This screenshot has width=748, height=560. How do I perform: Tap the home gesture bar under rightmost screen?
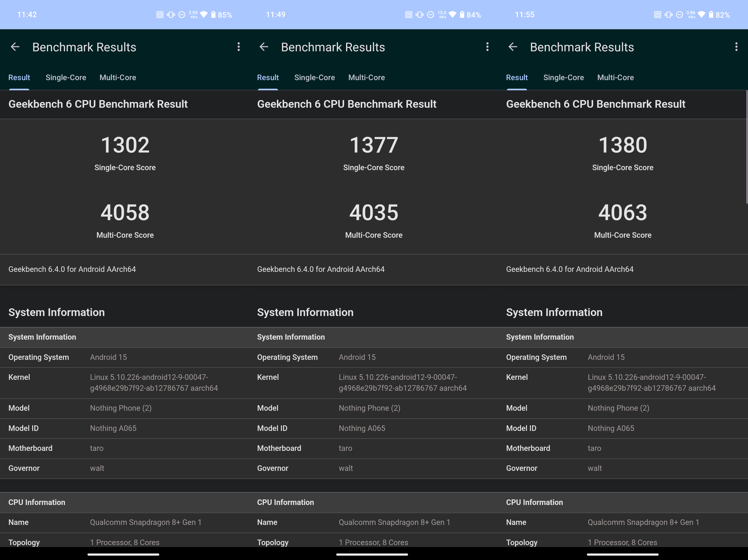[623, 555]
